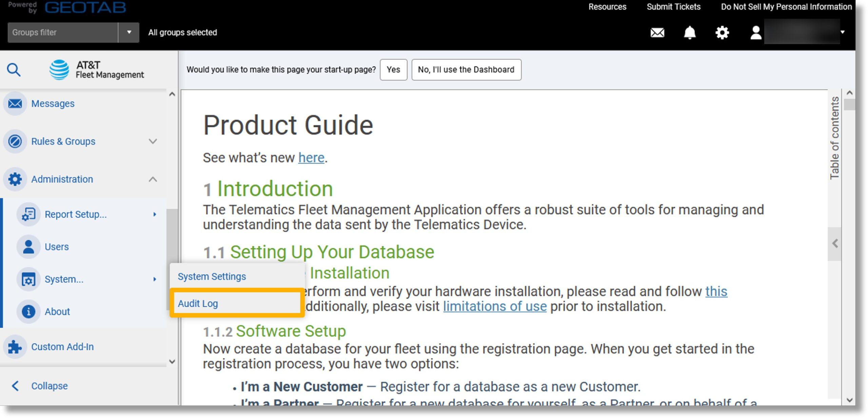The image size is (868, 418).
Task: Open the Groups filter dropdown
Action: (x=129, y=32)
